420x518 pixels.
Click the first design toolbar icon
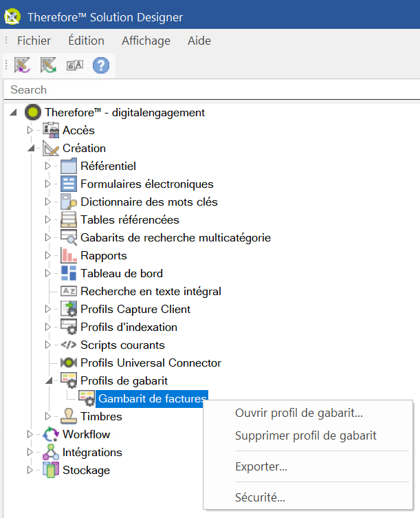[22, 65]
